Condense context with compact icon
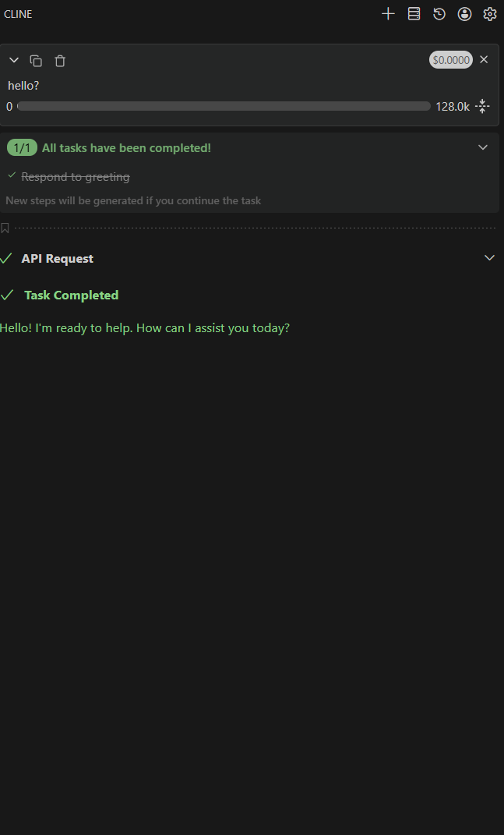This screenshot has height=835, width=504. (x=482, y=106)
